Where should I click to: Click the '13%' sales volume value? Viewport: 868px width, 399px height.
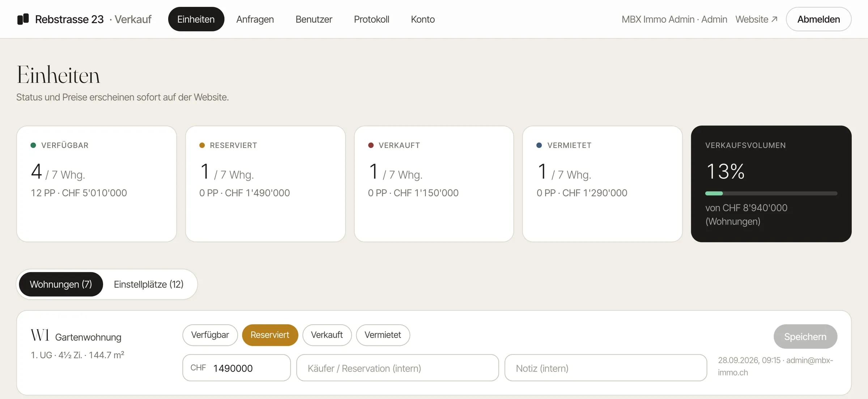[x=725, y=171]
